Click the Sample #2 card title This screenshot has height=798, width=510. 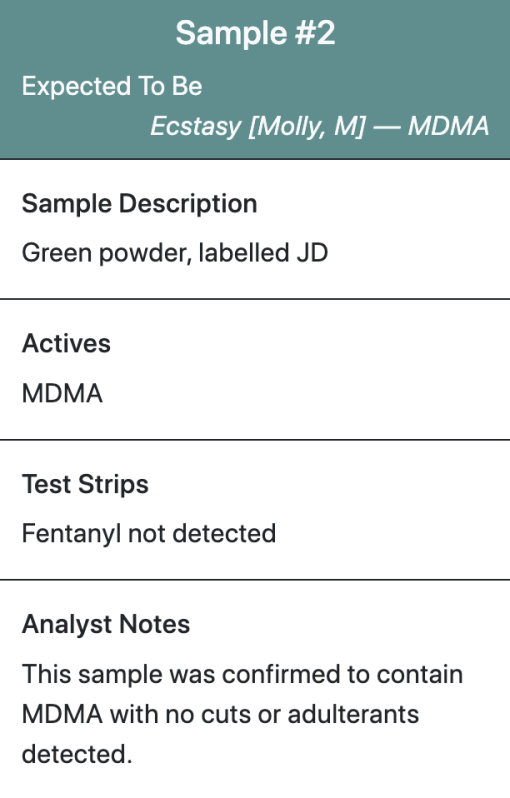pos(255,33)
